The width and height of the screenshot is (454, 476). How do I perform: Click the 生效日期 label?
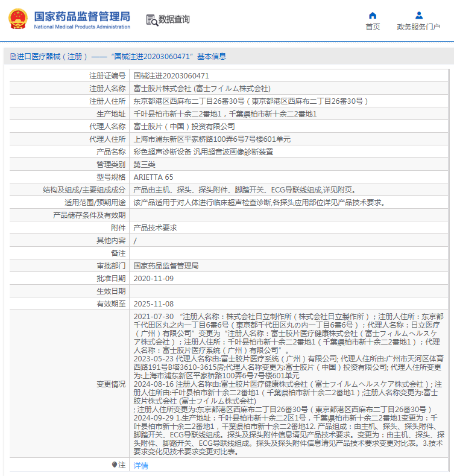click(x=111, y=291)
